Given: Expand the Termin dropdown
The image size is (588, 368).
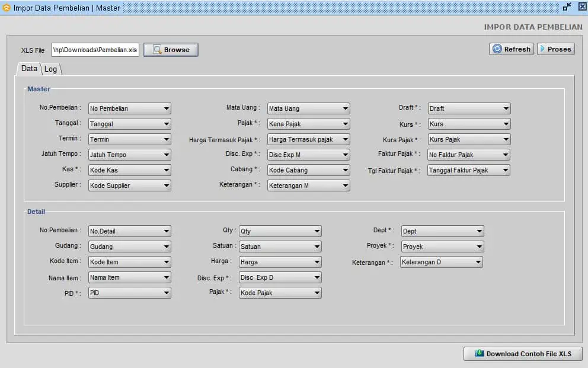Looking at the screenshot, I should 130,139.
